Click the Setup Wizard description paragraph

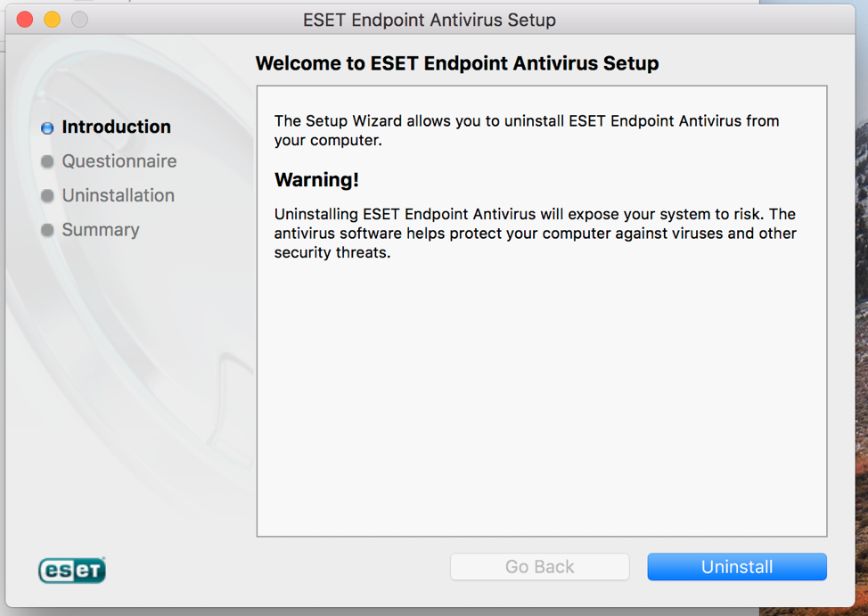[526, 130]
